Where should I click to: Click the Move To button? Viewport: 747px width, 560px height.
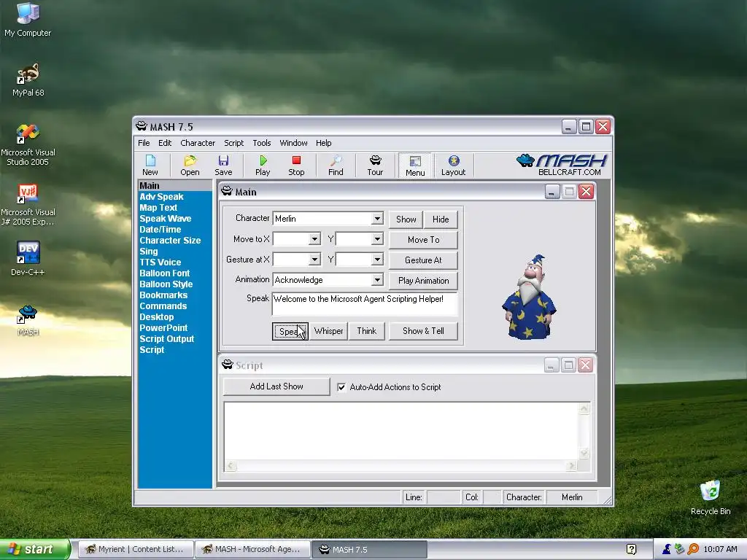424,240
